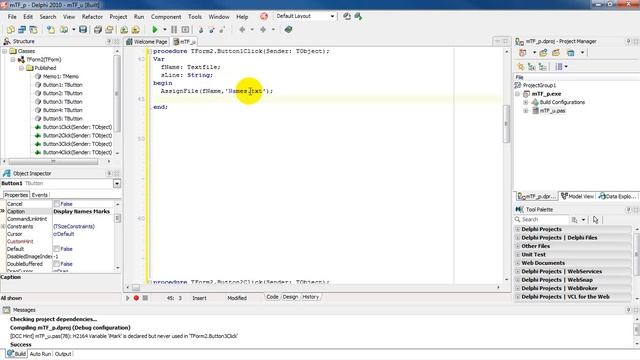
Task: Select Button3: TButton in Structure tree
Action: [63, 102]
